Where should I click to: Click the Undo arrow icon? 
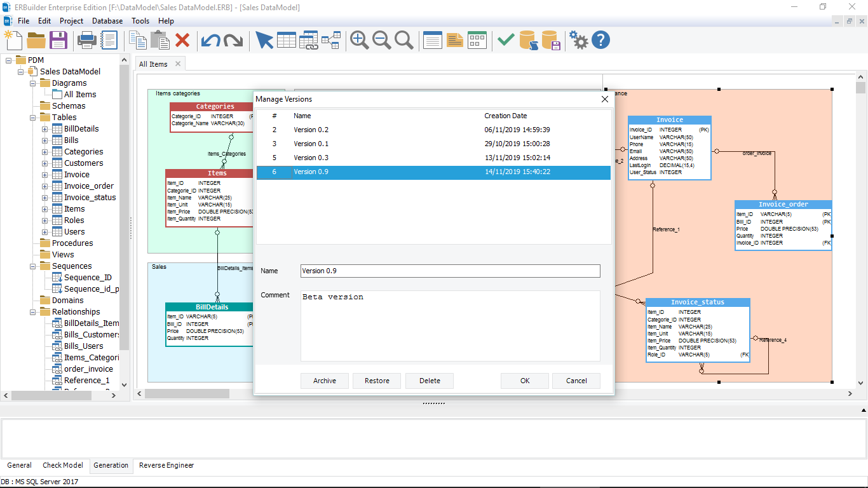210,41
